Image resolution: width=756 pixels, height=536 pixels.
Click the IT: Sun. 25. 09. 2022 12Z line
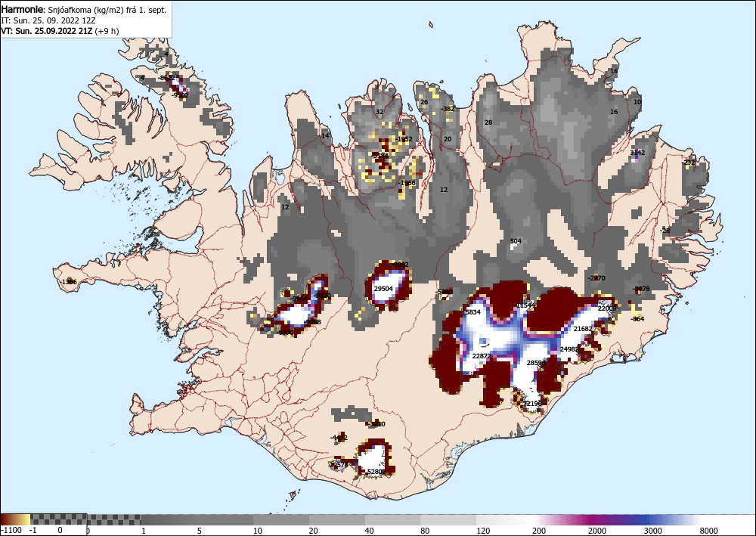pos(48,20)
